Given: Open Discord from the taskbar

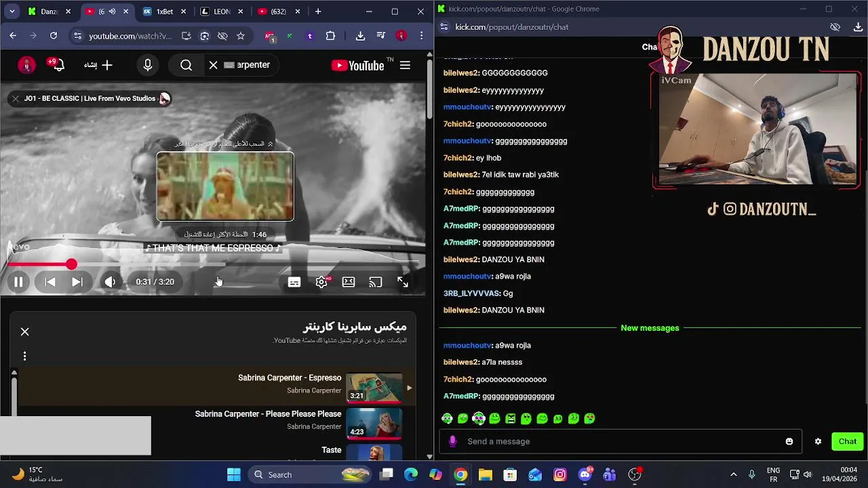Looking at the screenshot, I should tap(585, 474).
